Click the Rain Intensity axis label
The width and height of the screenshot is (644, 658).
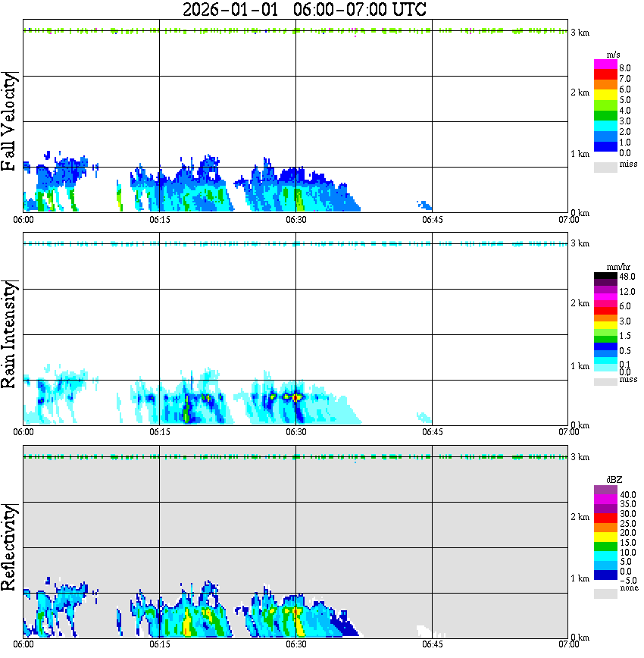pos(8,334)
